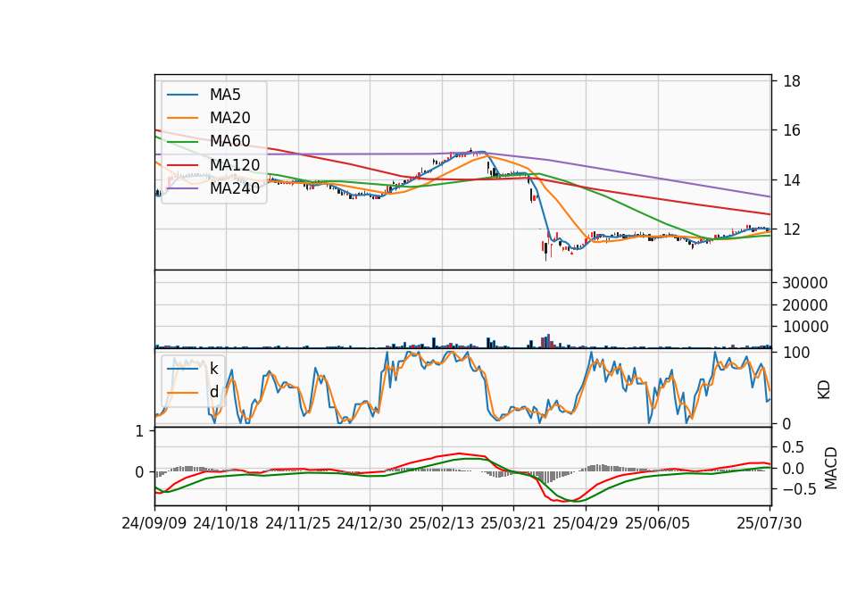Screen dimensions: 857x616
Task: Click the MA5 legend label
Action: click(225, 95)
